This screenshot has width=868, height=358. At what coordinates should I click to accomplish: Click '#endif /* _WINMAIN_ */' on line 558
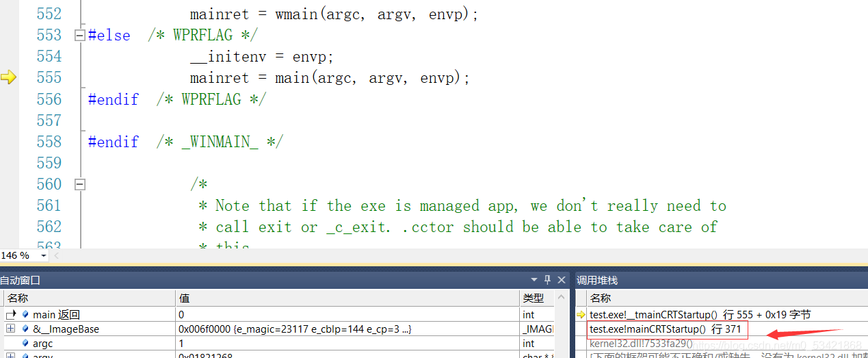185,142
